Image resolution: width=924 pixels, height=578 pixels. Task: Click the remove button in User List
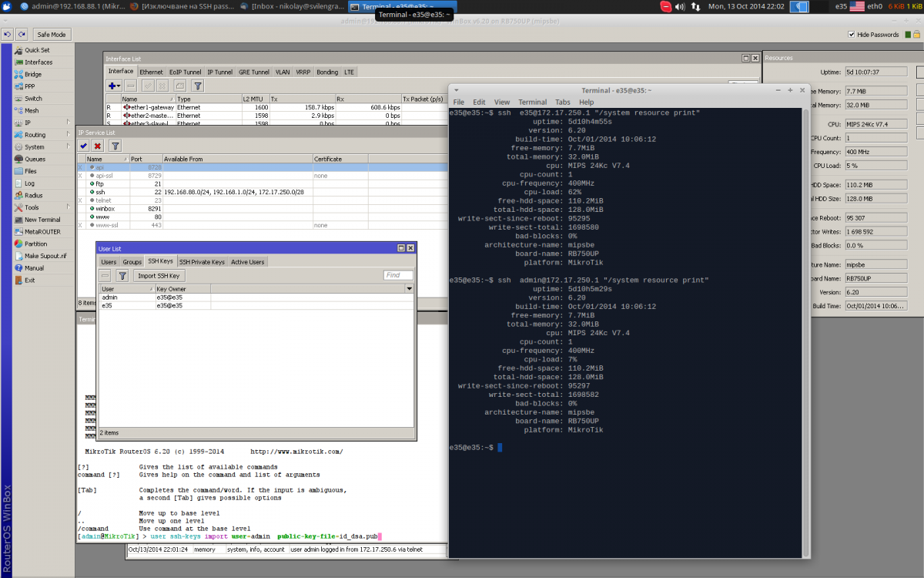click(x=105, y=275)
